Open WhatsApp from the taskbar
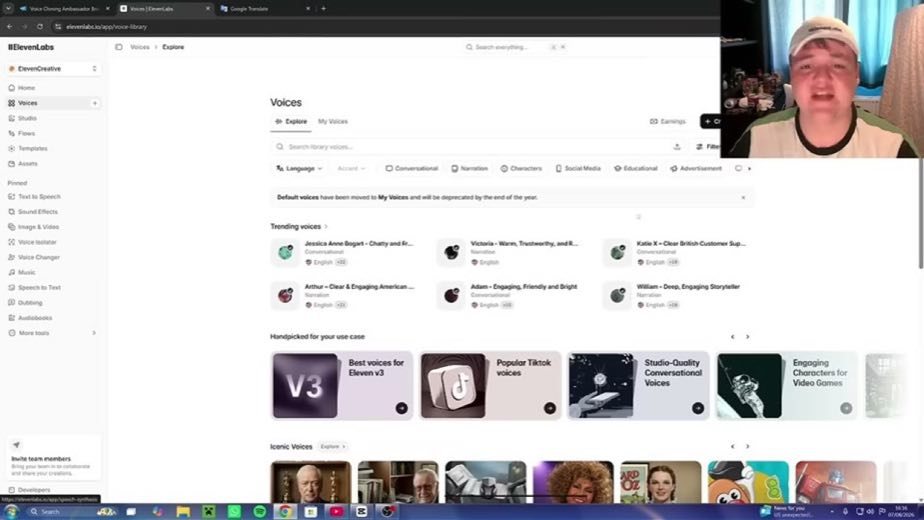This screenshot has width=924, height=520. [x=234, y=512]
